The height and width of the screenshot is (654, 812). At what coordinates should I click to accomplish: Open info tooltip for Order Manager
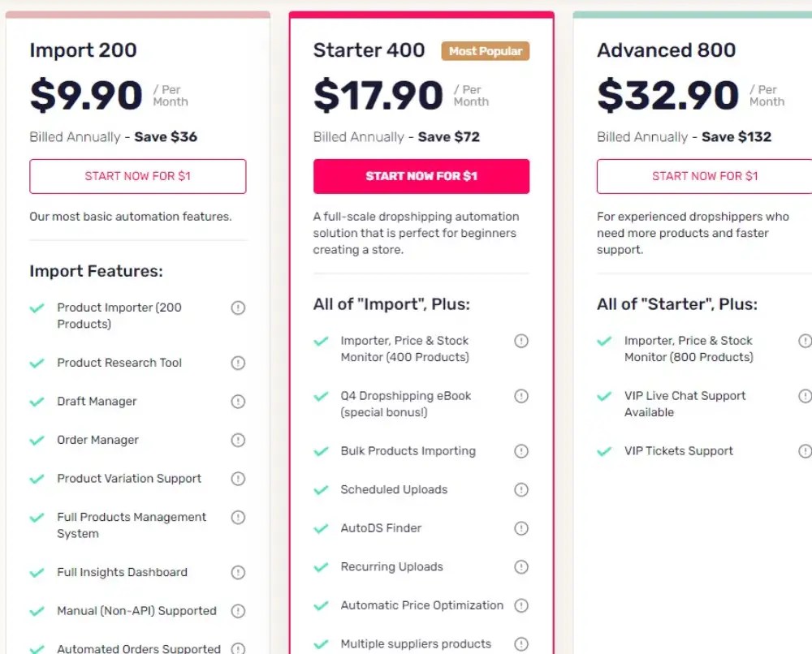tap(238, 440)
